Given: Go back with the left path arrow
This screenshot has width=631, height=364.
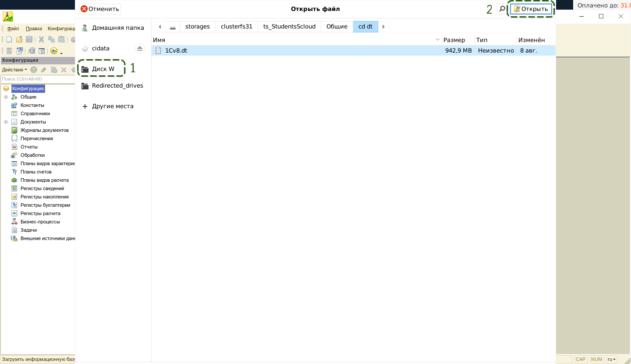Looking at the screenshot, I should click(x=160, y=27).
